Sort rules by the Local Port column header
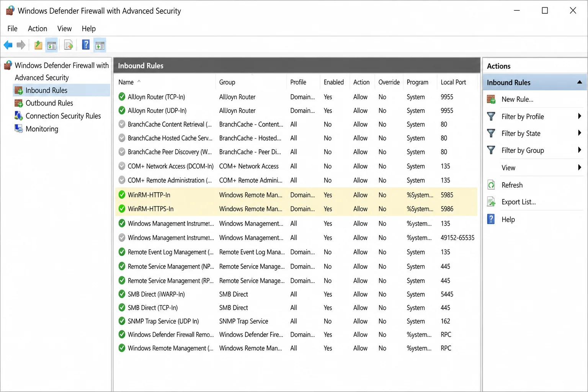Viewport: 588px width, 392px height. click(453, 82)
